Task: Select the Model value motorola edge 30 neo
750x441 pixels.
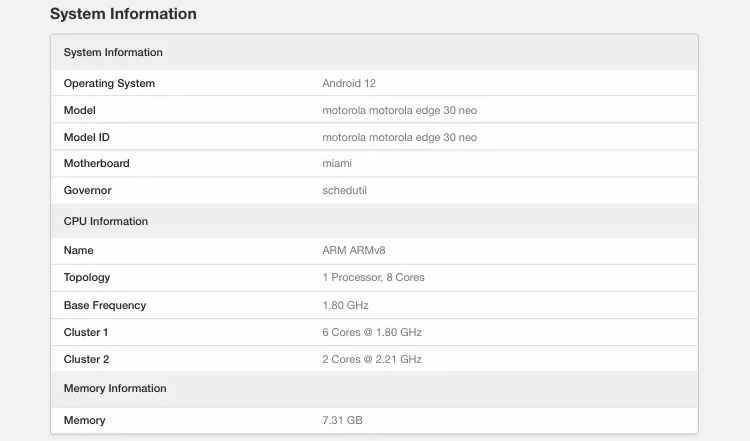Action: 399,110
